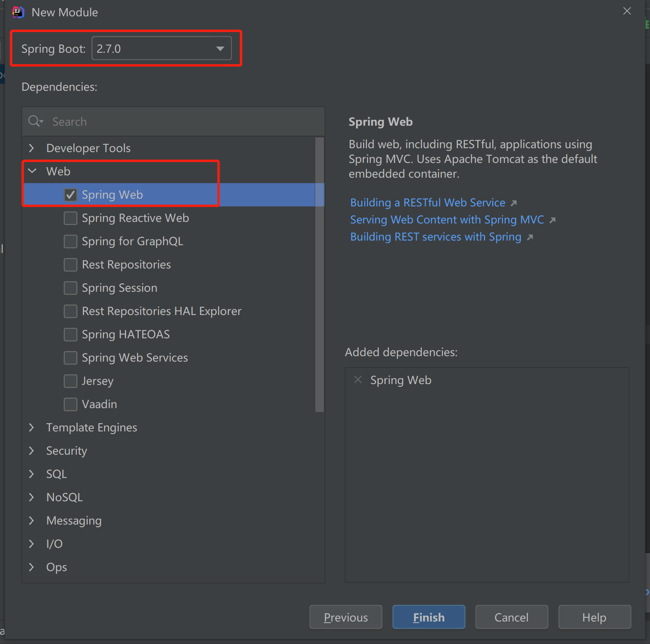Click the Help button
This screenshot has width=650, height=644.
tap(595, 617)
